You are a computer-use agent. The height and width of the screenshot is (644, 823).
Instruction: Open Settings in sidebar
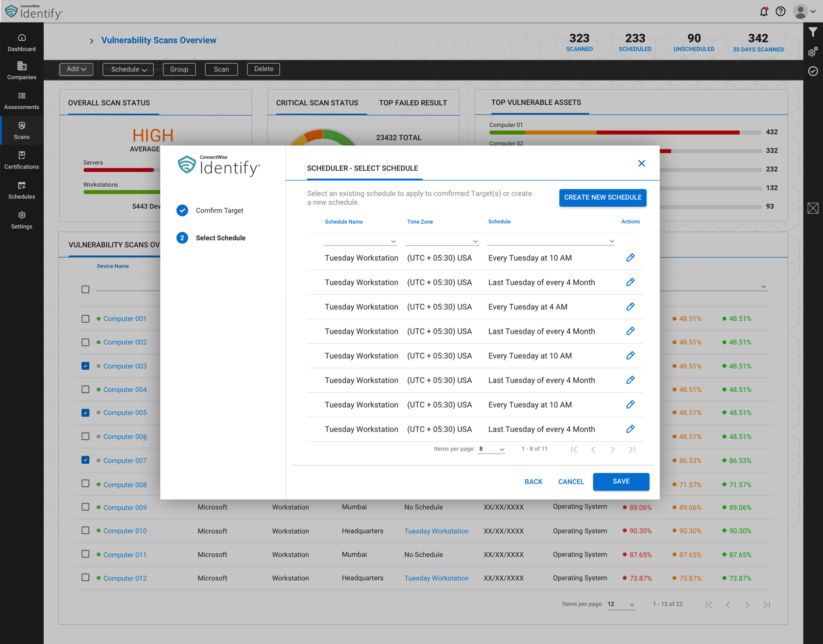(x=22, y=220)
